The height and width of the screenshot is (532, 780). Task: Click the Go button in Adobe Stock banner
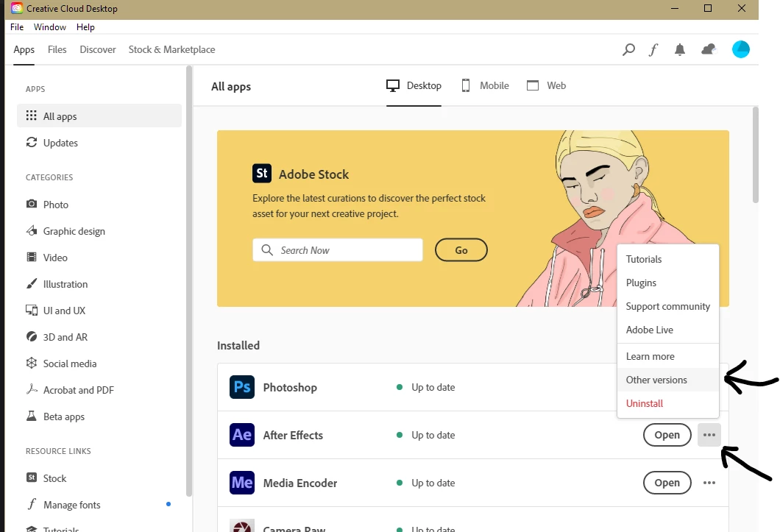point(461,250)
